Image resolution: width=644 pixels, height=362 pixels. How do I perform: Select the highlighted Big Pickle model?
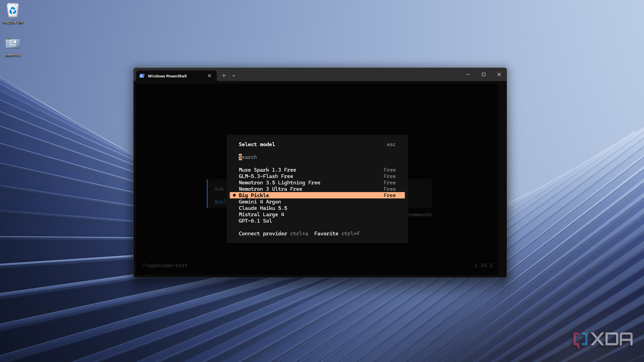tap(317, 195)
